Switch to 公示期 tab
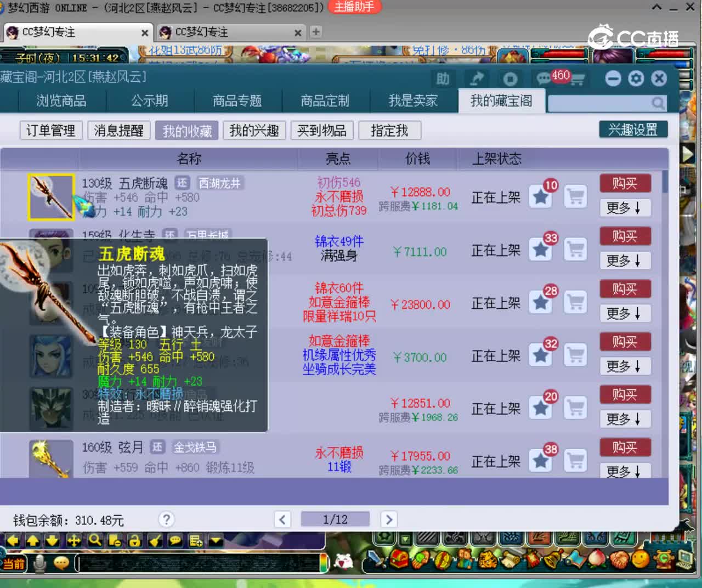702x588 pixels. [150, 101]
